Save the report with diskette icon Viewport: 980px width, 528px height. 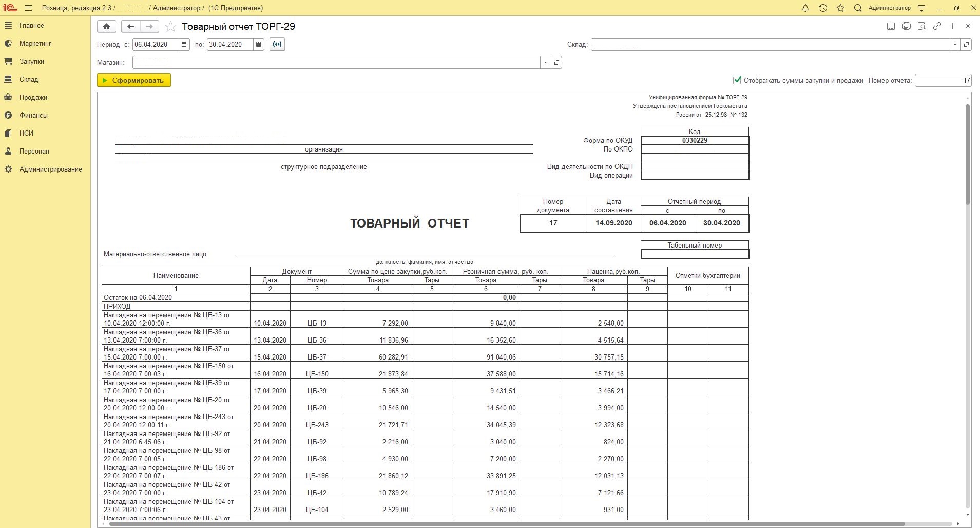point(891,26)
